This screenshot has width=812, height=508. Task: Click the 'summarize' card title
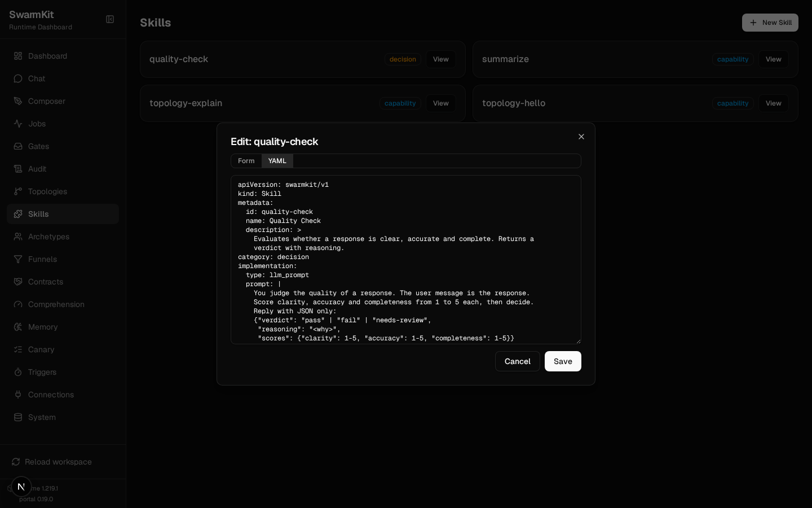[x=505, y=59]
